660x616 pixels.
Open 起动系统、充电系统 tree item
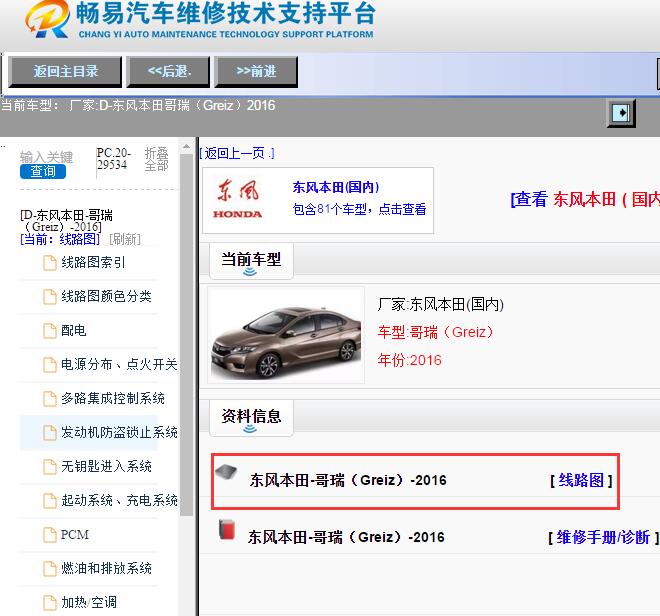click(x=119, y=501)
